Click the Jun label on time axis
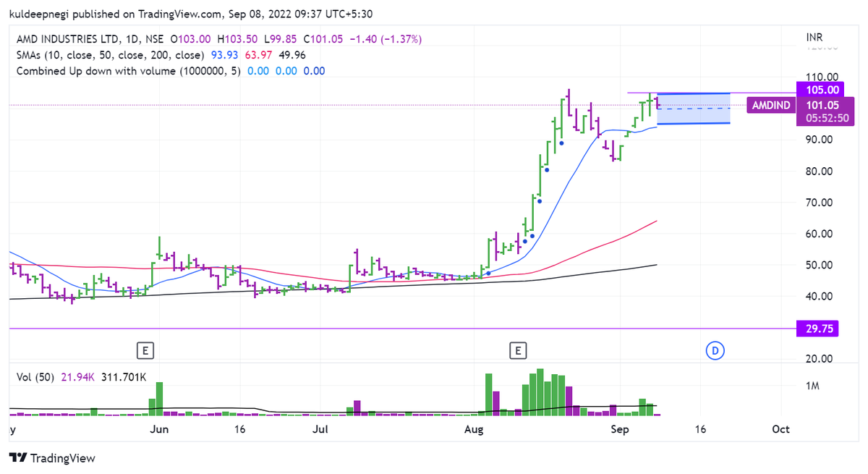Screen dimensions: 868x474 tap(158, 429)
